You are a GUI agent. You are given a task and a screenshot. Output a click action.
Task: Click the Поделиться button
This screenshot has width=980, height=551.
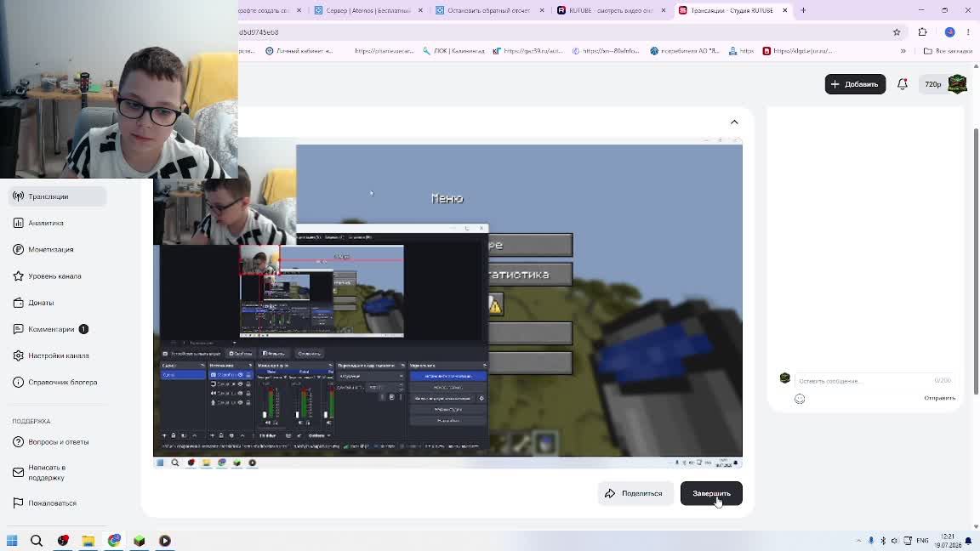(635, 493)
